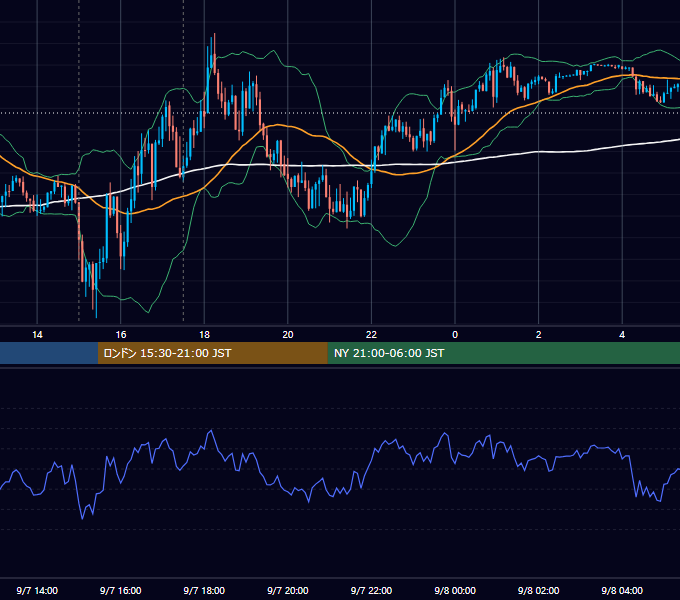
Task: Click the 9/7 18:00 time label
Action: (x=204, y=591)
